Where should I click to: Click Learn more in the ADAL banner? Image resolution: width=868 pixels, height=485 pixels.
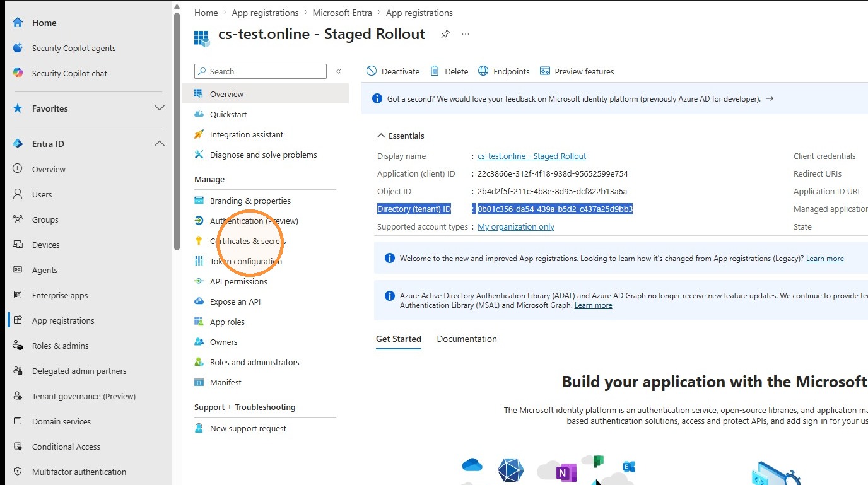click(593, 305)
